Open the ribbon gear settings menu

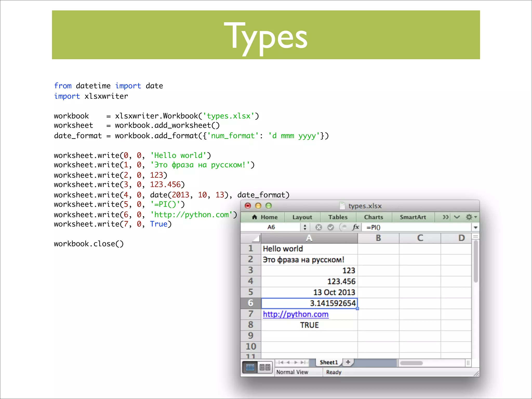click(471, 217)
